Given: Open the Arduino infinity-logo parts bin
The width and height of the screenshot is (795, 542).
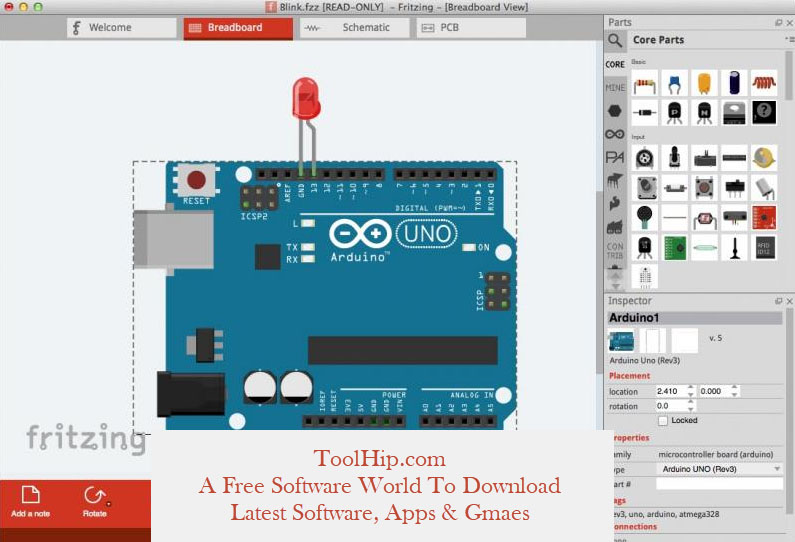Looking at the screenshot, I should [x=615, y=134].
